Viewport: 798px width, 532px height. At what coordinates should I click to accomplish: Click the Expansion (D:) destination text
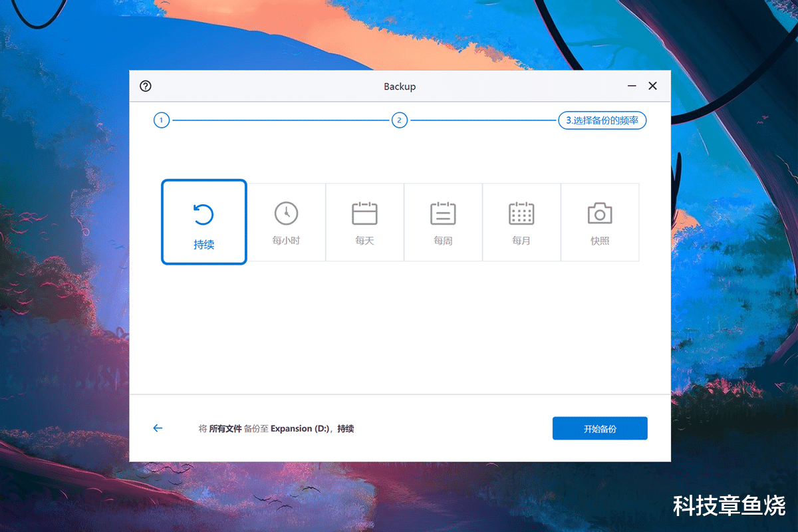pos(301,429)
